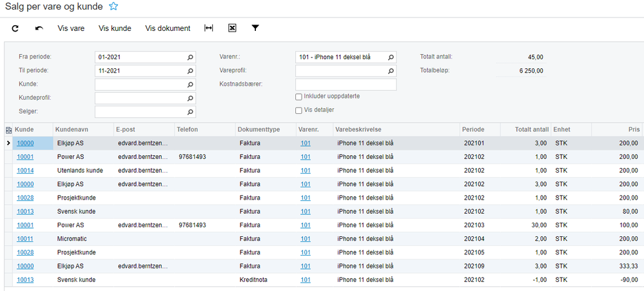Sort by the Enhet column header
Image resolution: width=644 pixels, height=291 pixels.
coord(571,129)
